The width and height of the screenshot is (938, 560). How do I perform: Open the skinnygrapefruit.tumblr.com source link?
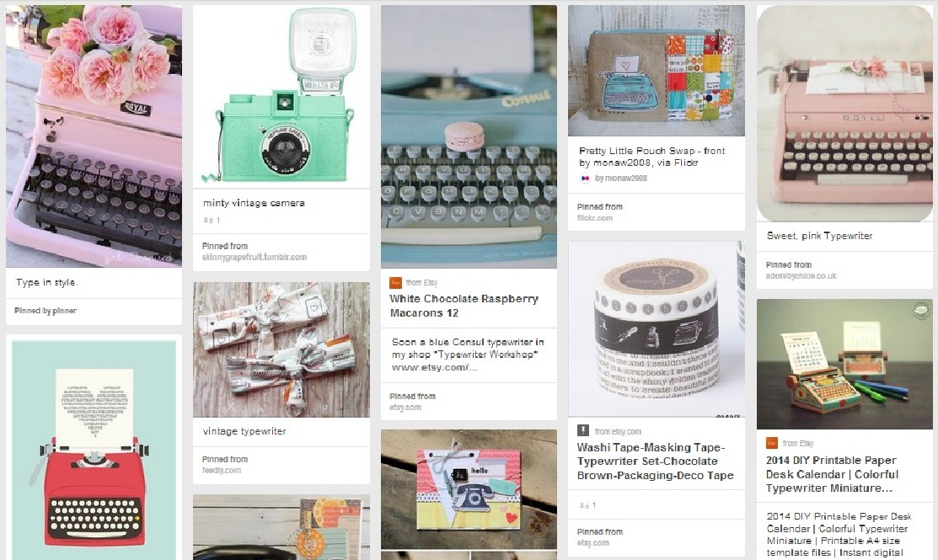[x=255, y=258]
